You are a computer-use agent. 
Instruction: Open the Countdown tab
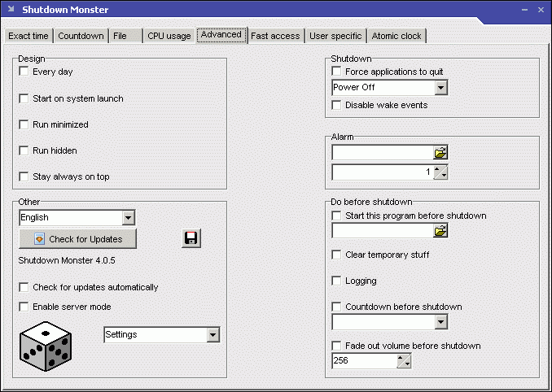tap(81, 36)
